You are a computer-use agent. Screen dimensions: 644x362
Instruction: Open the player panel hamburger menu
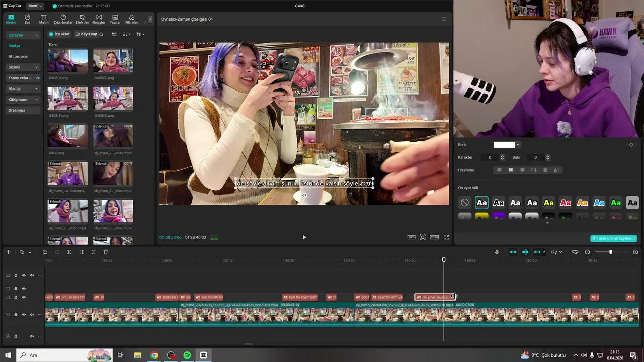pos(444,19)
